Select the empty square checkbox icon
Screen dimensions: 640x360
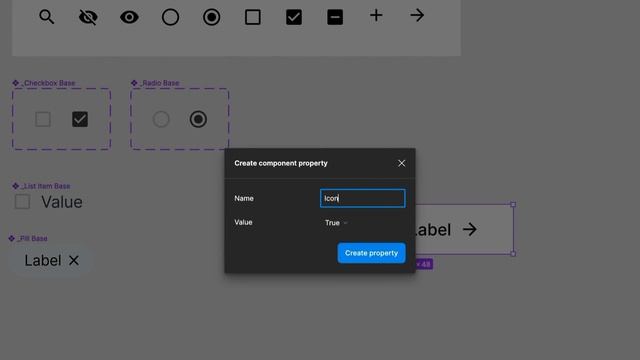click(x=253, y=17)
